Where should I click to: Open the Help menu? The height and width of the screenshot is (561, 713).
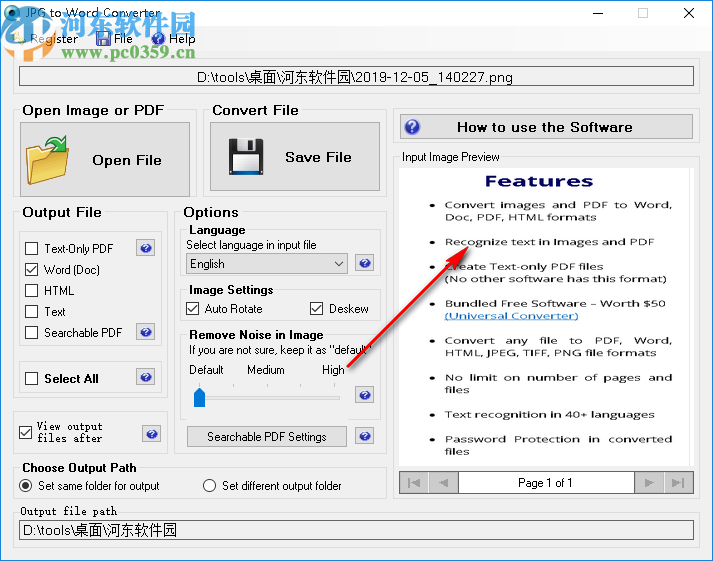(x=174, y=39)
